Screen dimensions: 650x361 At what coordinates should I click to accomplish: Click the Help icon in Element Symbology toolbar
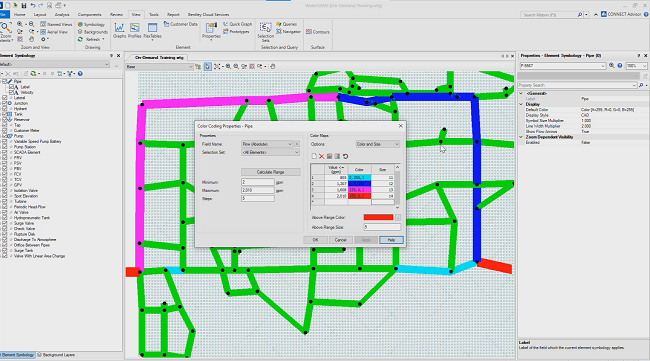80,74
